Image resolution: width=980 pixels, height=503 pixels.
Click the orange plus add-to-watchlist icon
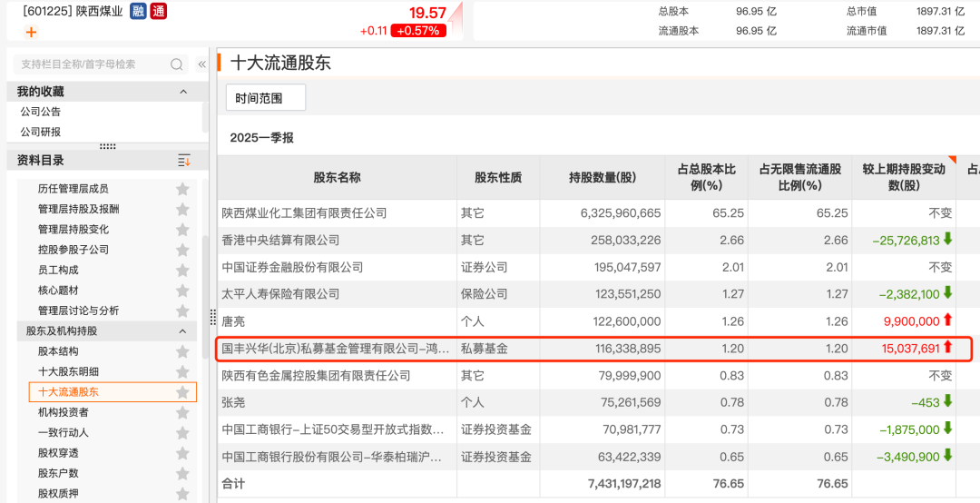coord(31,32)
